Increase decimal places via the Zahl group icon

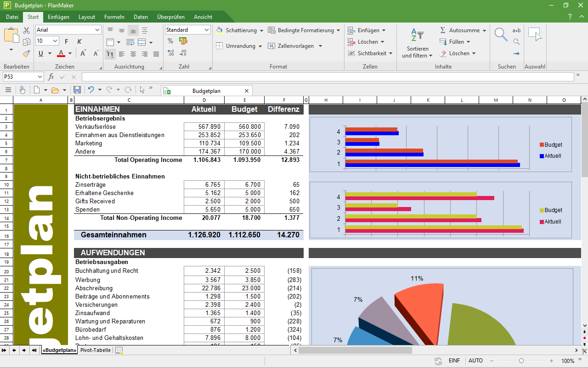(170, 53)
